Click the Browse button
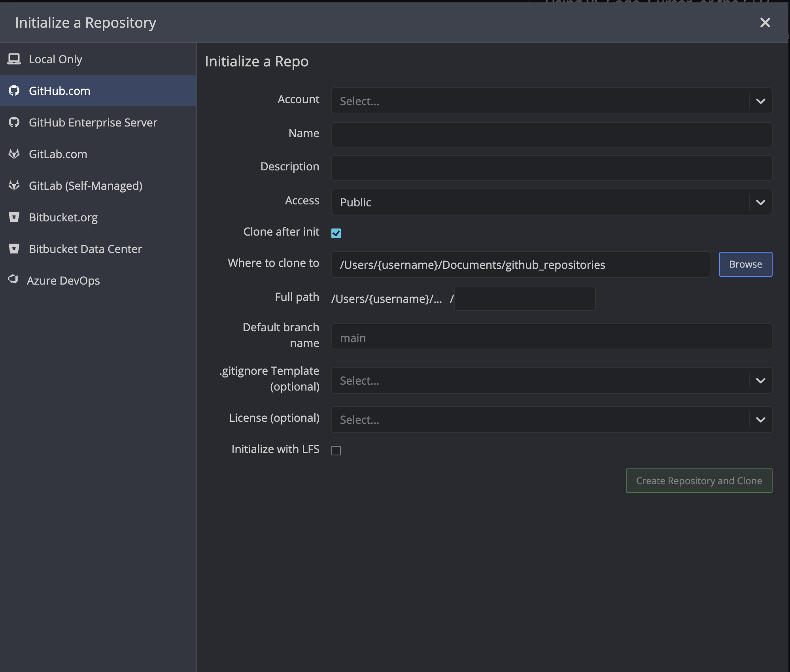 745,264
